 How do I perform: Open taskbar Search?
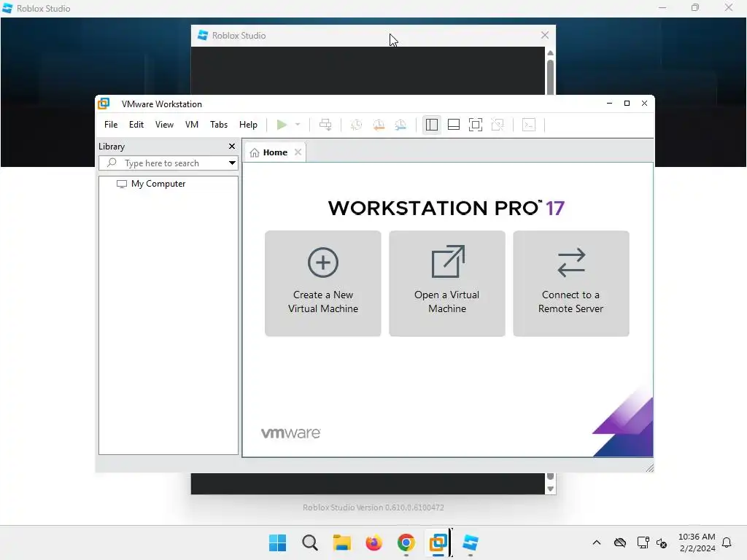(309, 542)
